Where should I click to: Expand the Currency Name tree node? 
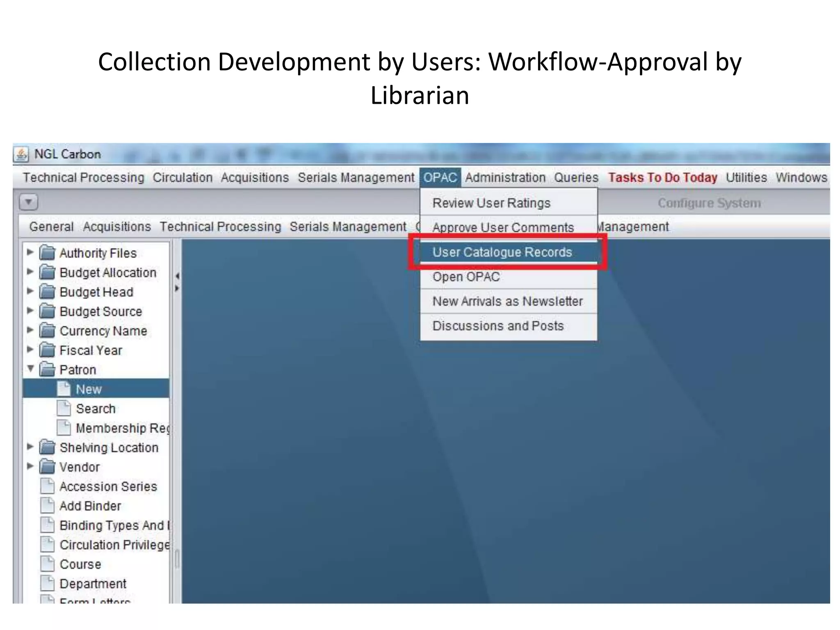click(x=30, y=329)
